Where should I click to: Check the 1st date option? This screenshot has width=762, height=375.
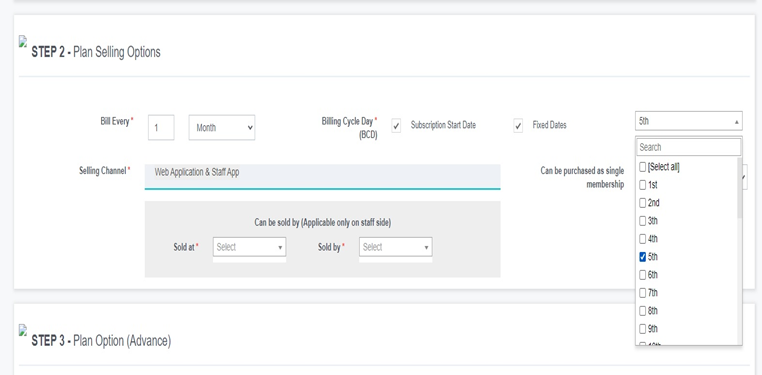click(x=642, y=185)
